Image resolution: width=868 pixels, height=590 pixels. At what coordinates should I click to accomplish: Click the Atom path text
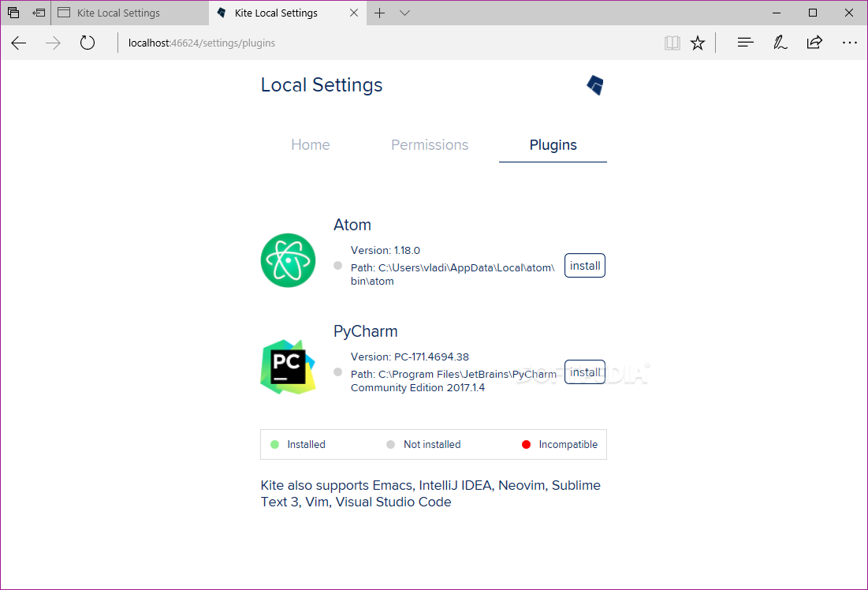(453, 274)
